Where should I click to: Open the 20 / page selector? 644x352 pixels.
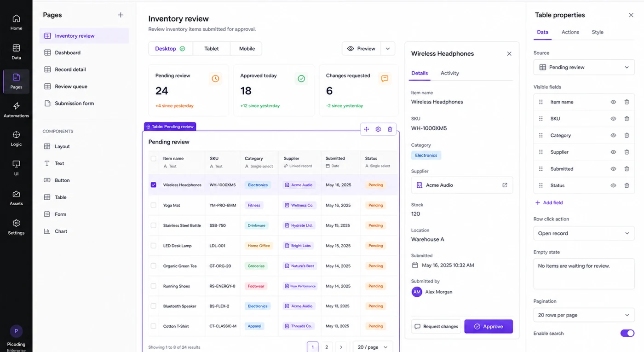(x=373, y=347)
